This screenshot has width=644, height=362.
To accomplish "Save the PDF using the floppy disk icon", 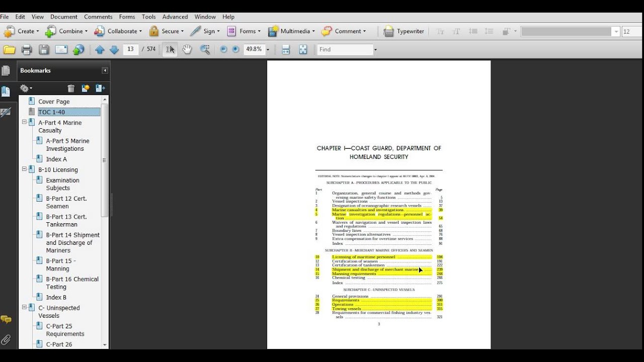I will (44, 50).
